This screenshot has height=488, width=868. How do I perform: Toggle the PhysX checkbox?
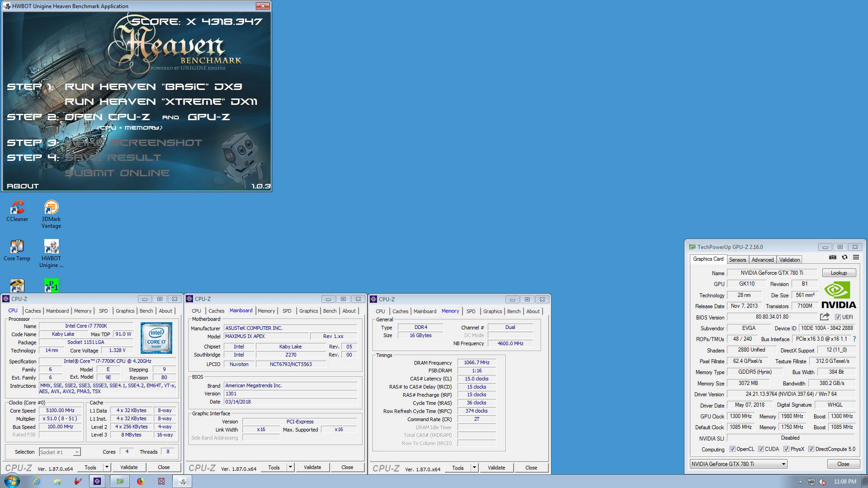787,449
